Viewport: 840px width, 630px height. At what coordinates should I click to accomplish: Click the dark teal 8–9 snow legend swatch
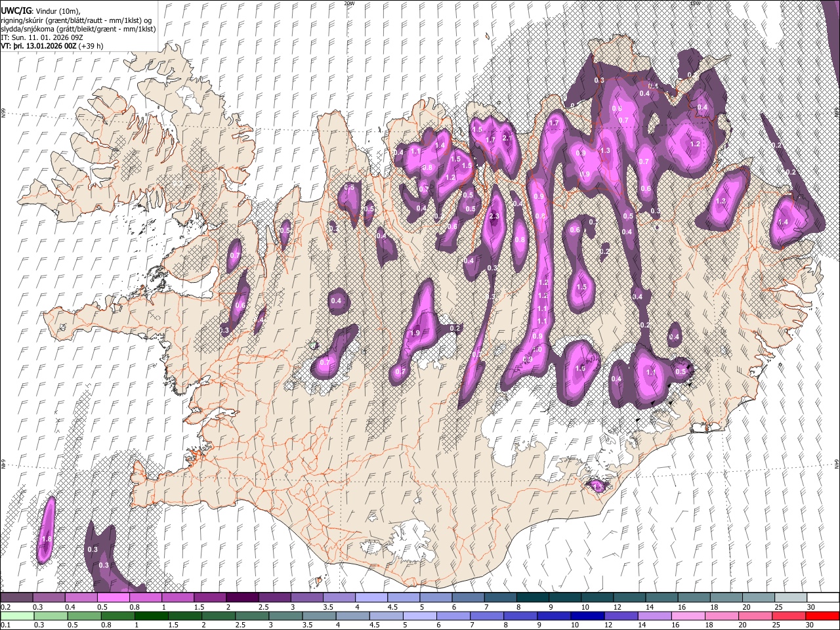tap(532, 598)
